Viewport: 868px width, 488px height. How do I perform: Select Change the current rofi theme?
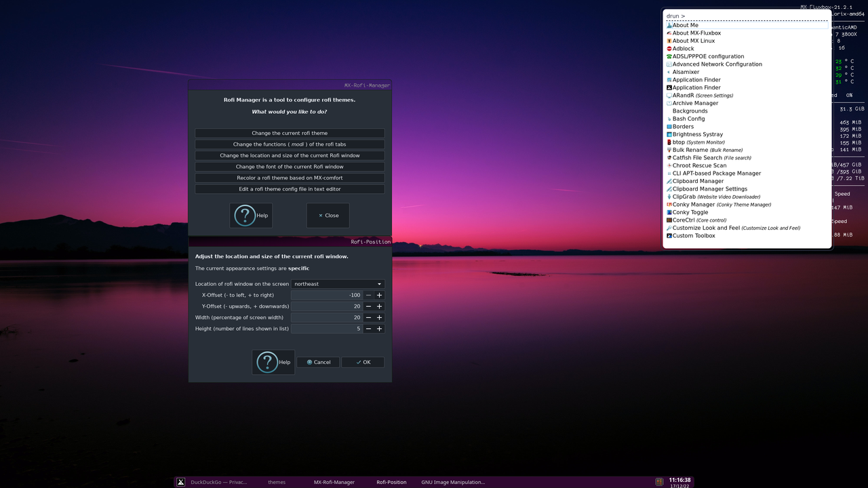290,134
